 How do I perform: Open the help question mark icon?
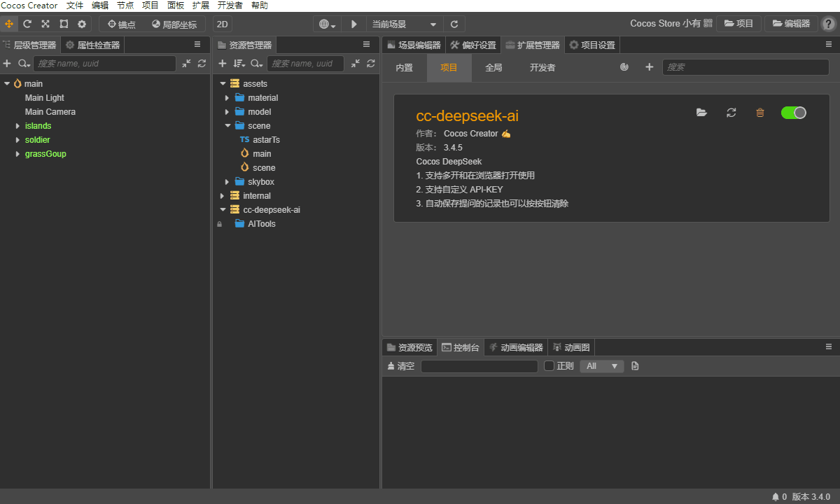point(828,24)
